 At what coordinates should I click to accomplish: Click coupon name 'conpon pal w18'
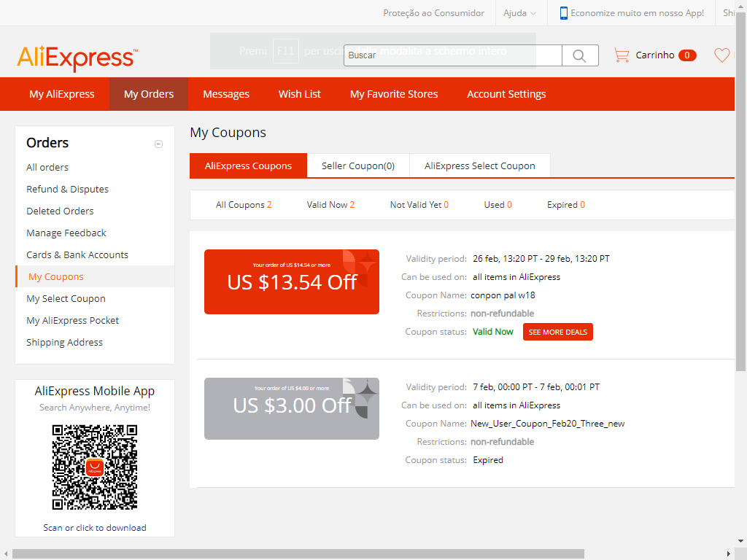click(503, 295)
